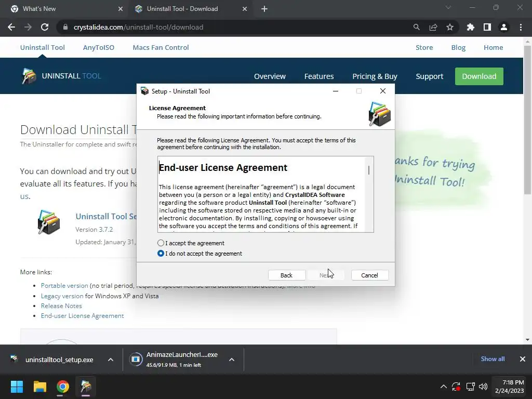This screenshot has width=532, height=399.
Task: Click the browser forward arrow
Action: pos(28,27)
